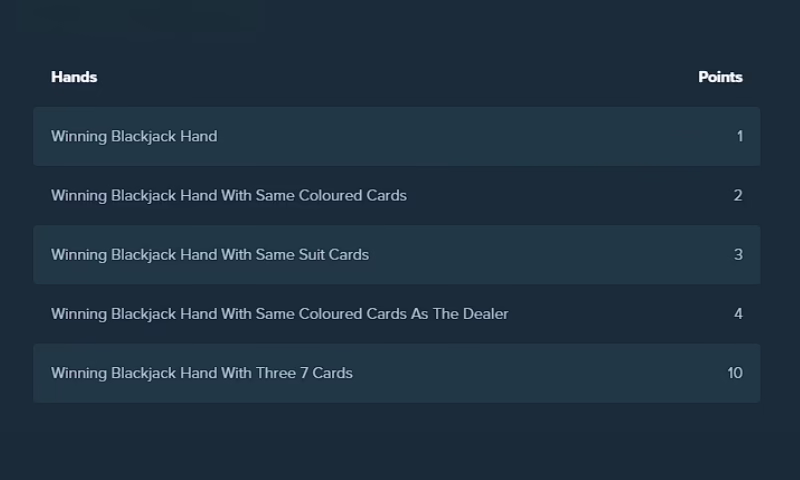Click the word Suit in third row
The height and width of the screenshot is (480, 800).
[x=311, y=255]
